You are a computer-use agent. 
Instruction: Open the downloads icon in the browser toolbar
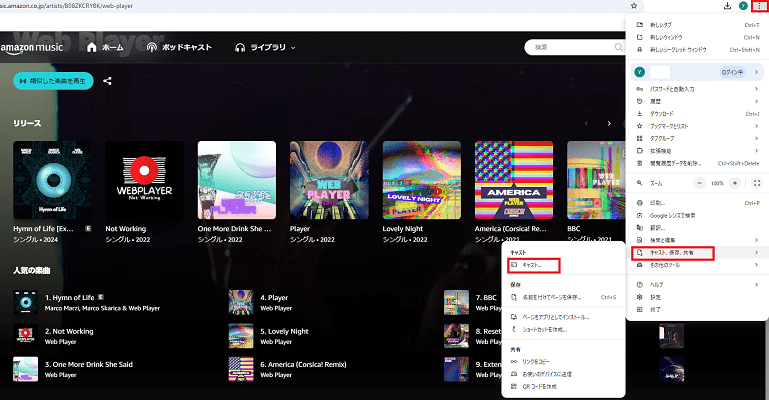727,6
